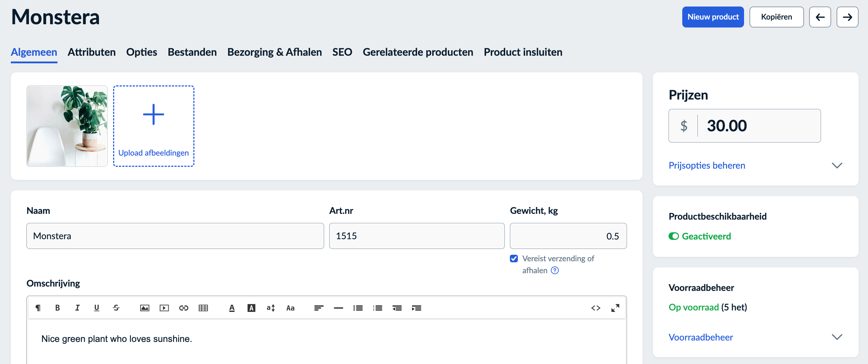Screen dimensions: 868x364
Task: Go to next product arrow
Action: (847, 17)
